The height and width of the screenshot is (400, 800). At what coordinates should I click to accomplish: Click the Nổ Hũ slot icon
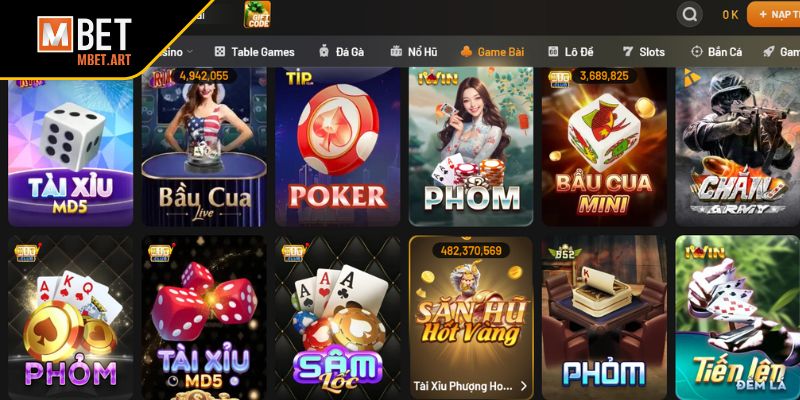pyautogui.click(x=396, y=52)
